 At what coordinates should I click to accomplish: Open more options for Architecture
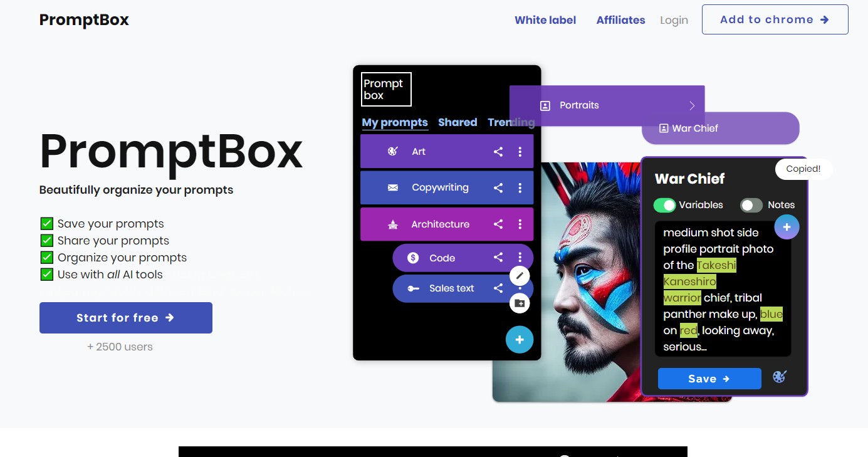pos(520,224)
